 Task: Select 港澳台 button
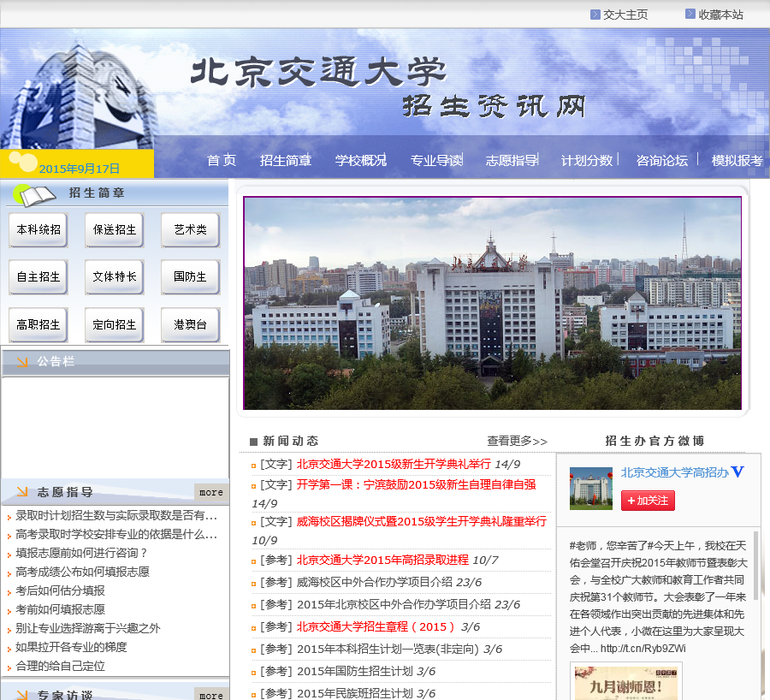pyautogui.click(x=191, y=324)
